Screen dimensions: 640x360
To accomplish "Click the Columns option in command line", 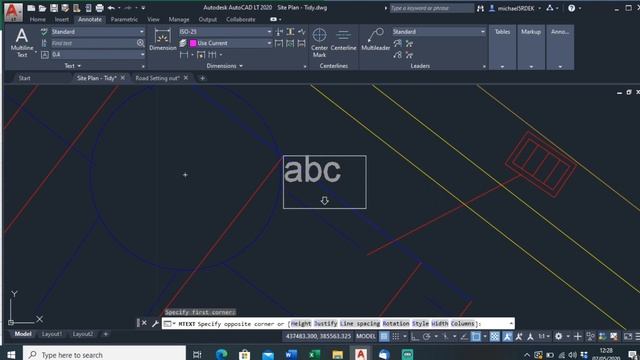I will point(463,323).
